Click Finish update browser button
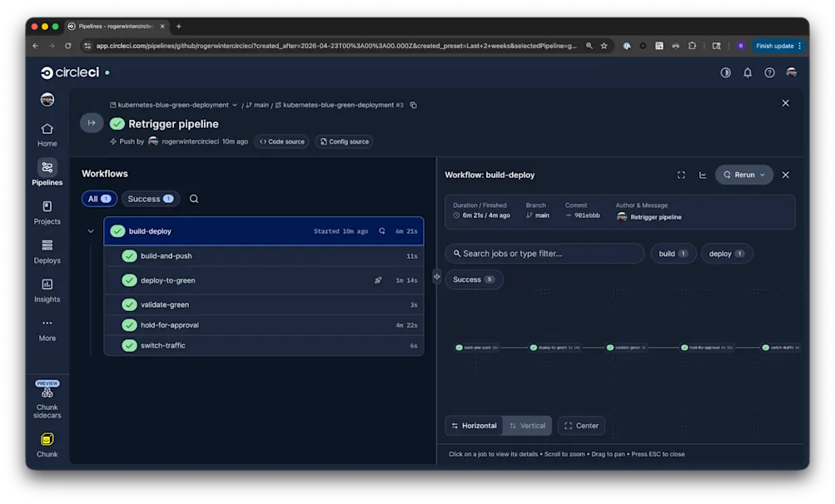 tap(778, 46)
